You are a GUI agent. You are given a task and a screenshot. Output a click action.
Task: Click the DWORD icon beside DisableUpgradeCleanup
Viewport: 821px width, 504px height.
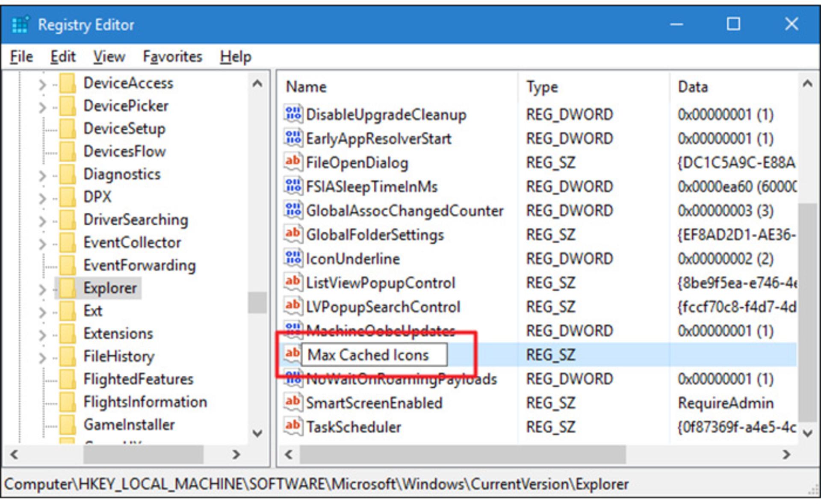[x=293, y=114]
